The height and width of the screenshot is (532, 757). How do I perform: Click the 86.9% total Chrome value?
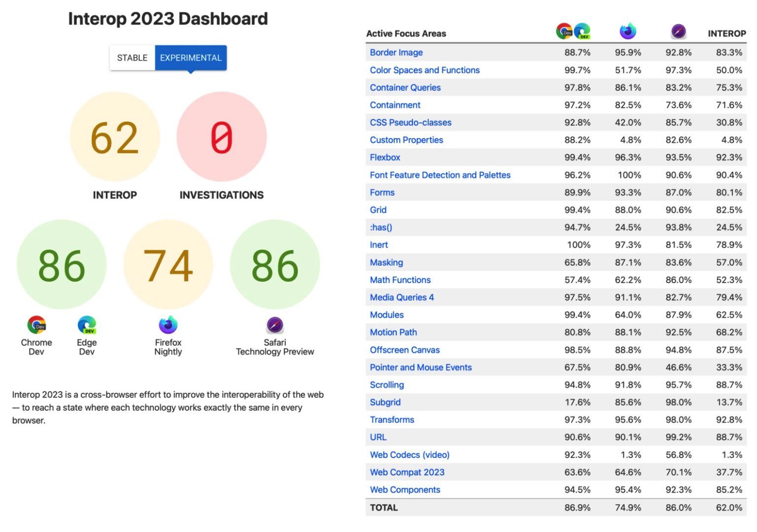577,507
